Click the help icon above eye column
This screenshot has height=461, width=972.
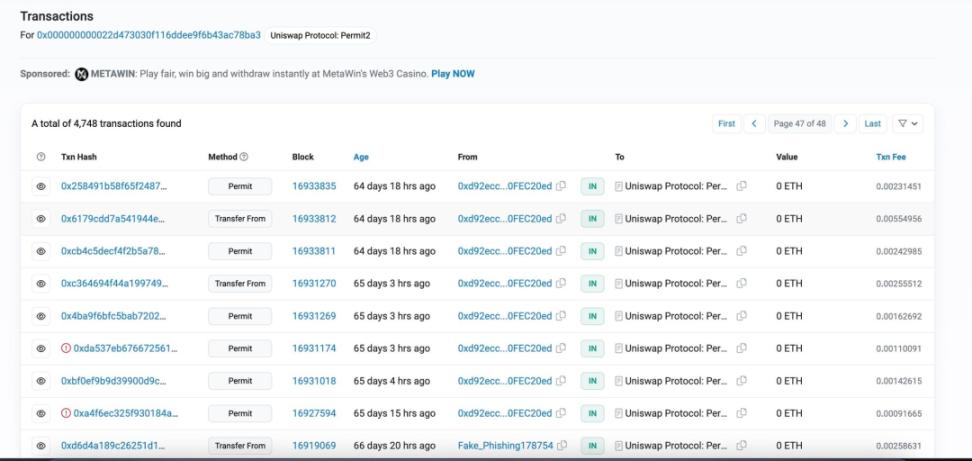click(x=41, y=157)
